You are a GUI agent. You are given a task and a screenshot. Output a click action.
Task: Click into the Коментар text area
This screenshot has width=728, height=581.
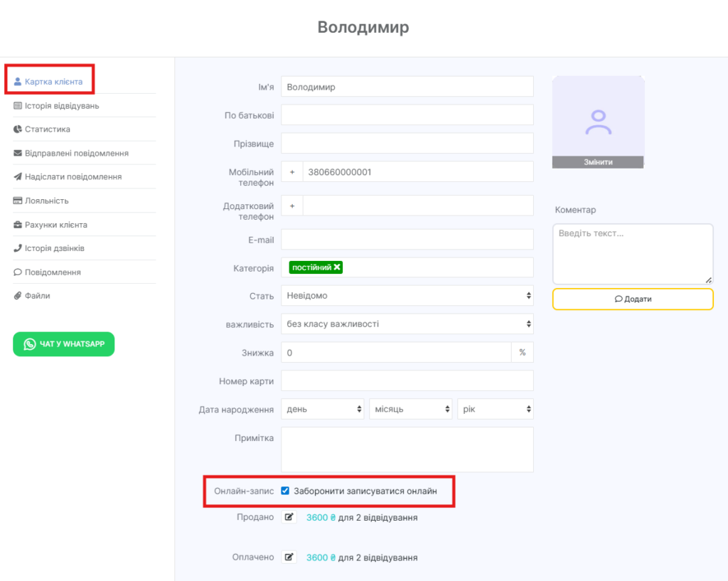click(632, 254)
